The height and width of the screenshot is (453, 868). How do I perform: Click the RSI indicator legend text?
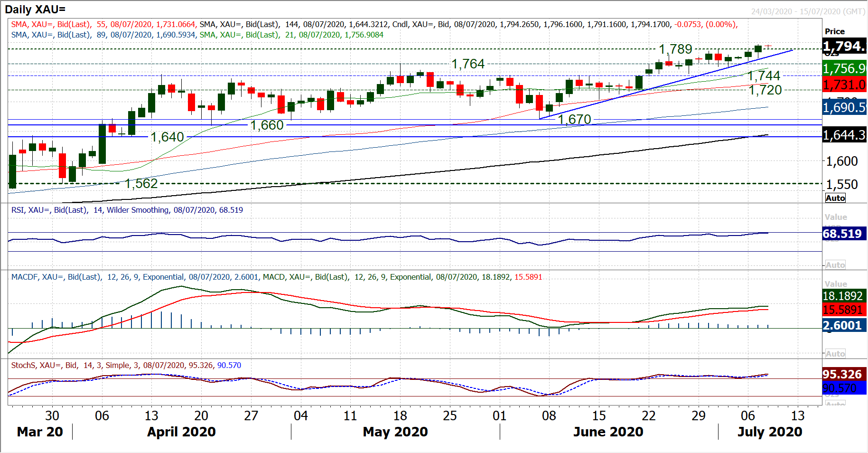click(127, 210)
